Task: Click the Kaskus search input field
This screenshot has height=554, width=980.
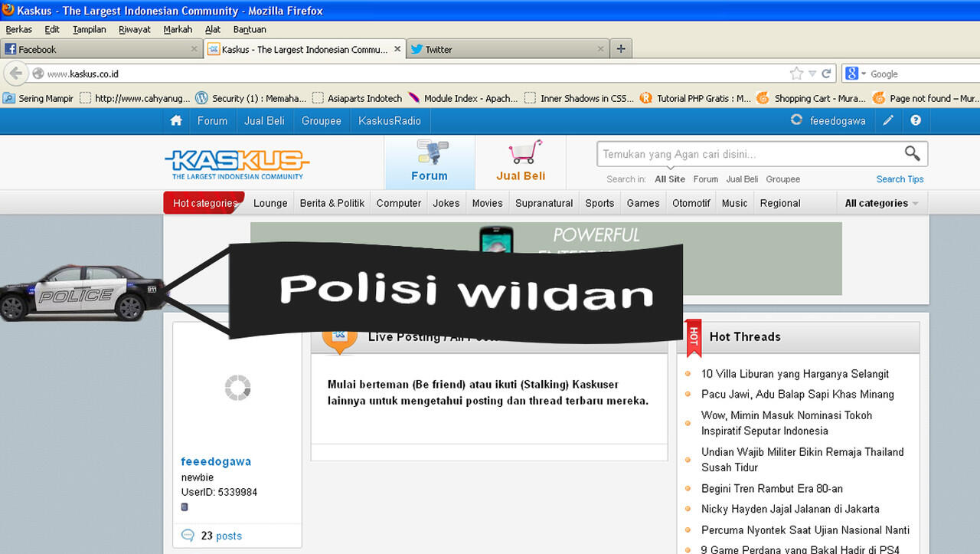Action: point(749,154)
